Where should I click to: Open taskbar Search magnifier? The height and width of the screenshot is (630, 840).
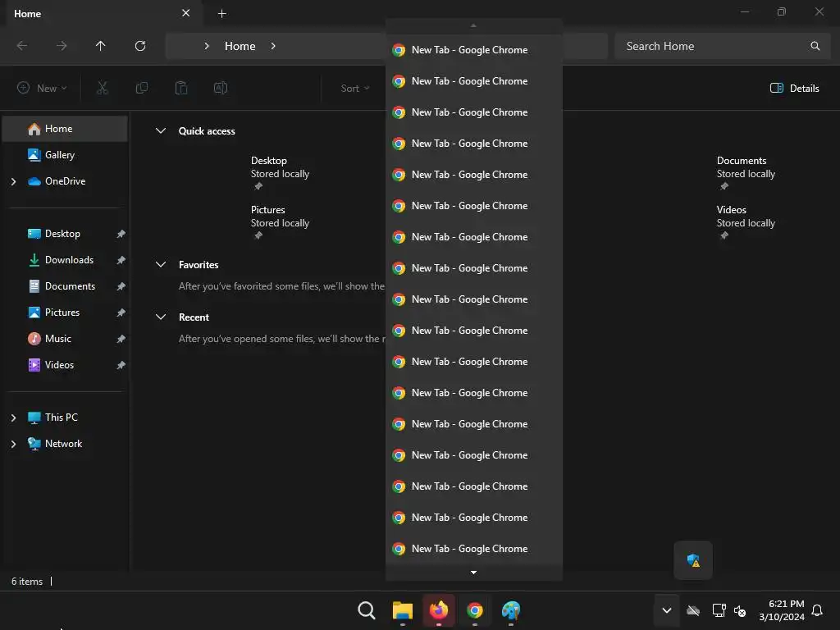pyautogui.click(x=367, y=610)
